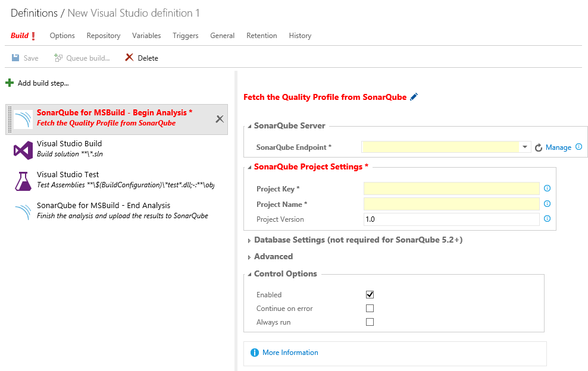
Task: Enable the Continue on error checkbox
Action: [x=370, y=309]
